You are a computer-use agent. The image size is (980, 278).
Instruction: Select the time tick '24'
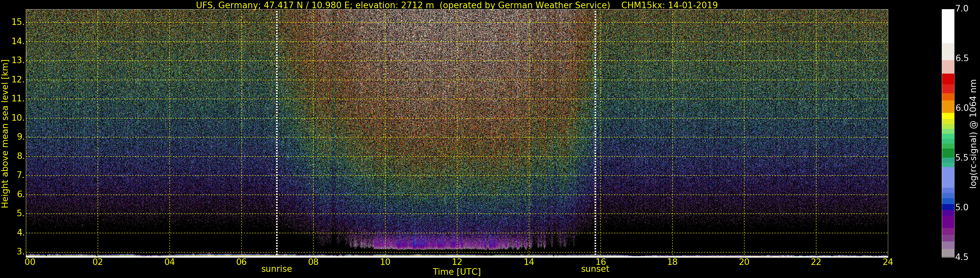888,262
